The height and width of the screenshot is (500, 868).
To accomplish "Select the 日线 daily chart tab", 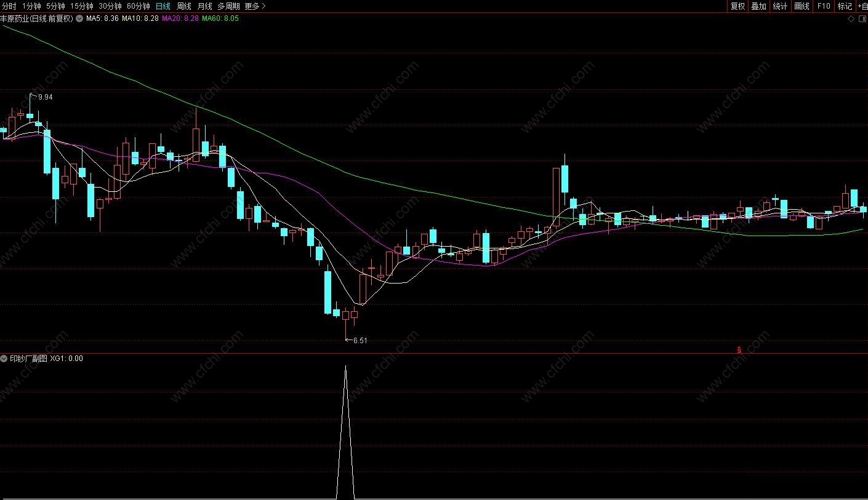I will point(163,6).
